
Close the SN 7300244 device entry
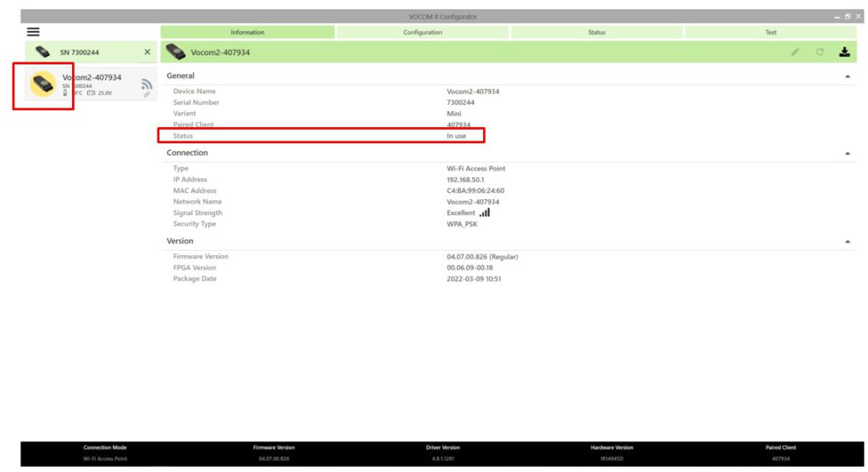pyautogui.click(x=147, y=52)
